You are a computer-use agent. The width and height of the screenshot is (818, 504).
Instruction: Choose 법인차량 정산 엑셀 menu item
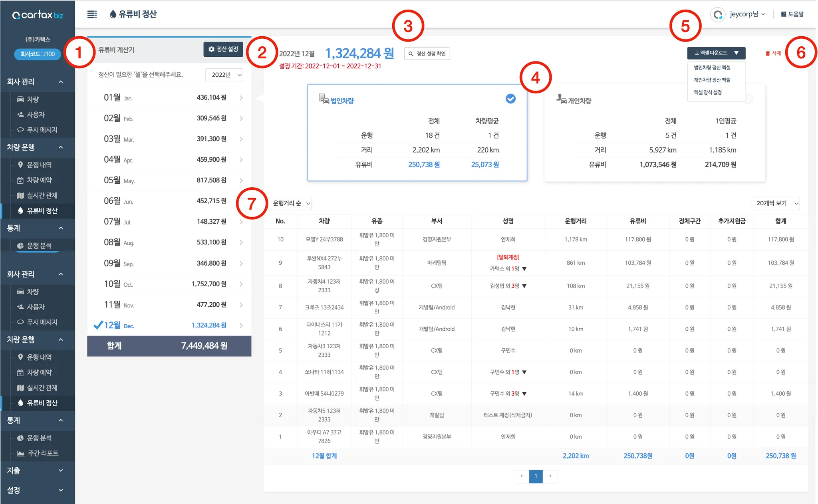pyautogui.click(x=712, y=67)
